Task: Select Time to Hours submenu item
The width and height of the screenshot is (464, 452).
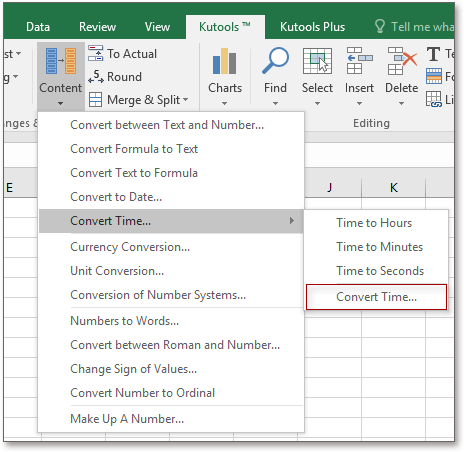Action: pyautogui.click(x=376, y=223)
